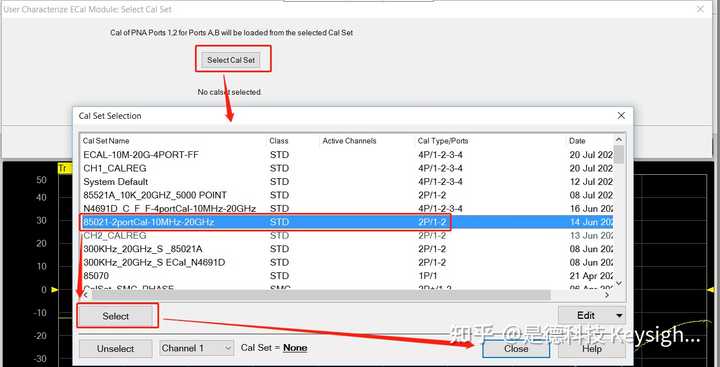Select 300KHz_20GHz_S ECal_N4691D row
The height and width of the screenshot is (367, 720).
tap(347, 262)
